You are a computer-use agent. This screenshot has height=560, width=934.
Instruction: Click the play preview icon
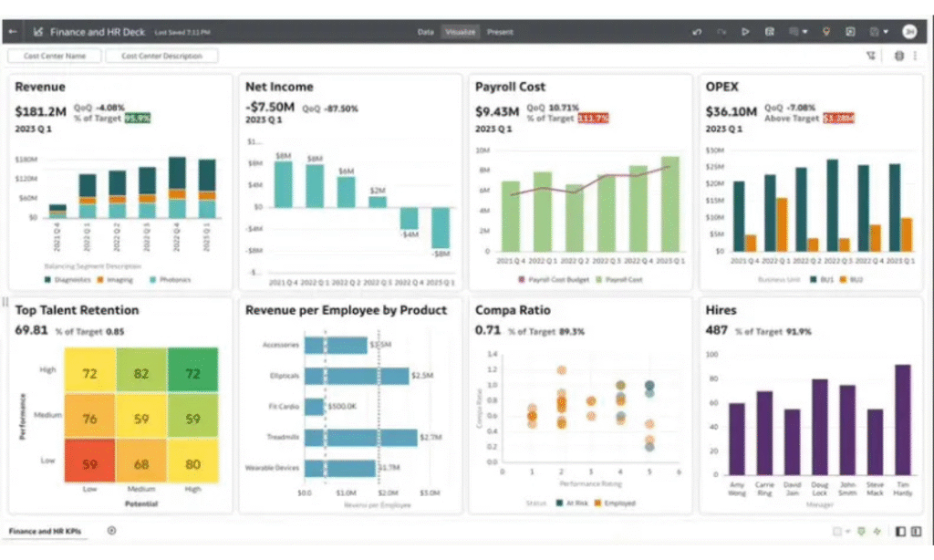click(x=745, y=32)
